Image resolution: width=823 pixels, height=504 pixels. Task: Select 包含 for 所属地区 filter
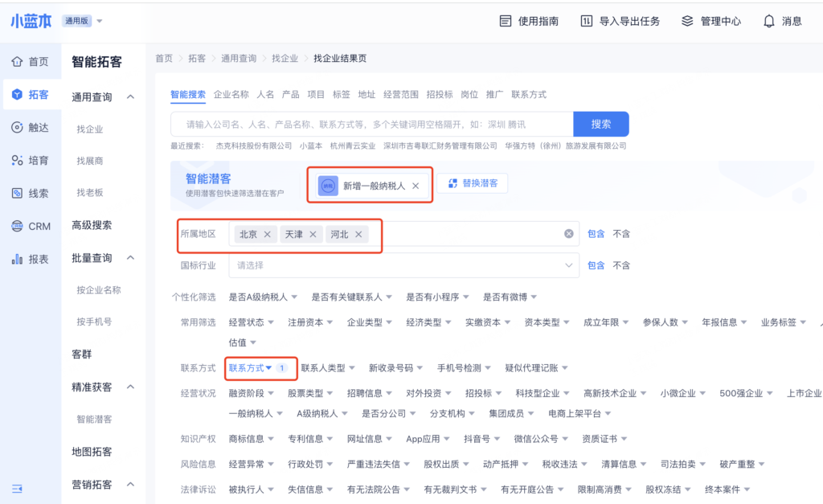click(596, 234)
